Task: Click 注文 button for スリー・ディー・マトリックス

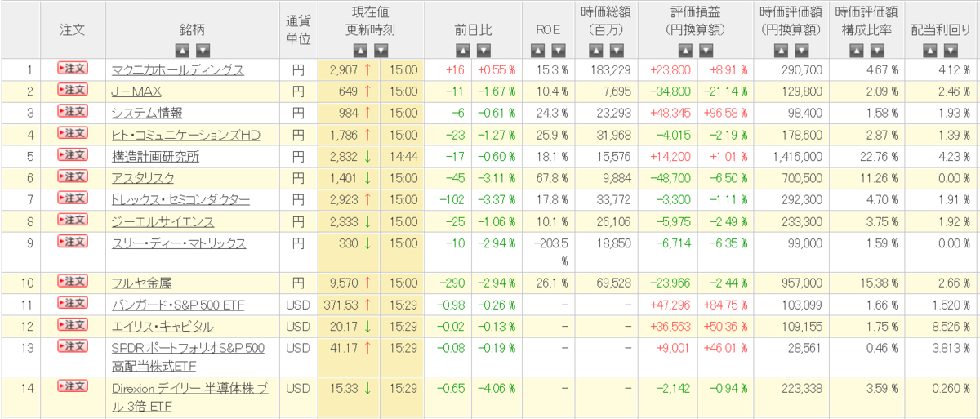Action: [72, 242]
